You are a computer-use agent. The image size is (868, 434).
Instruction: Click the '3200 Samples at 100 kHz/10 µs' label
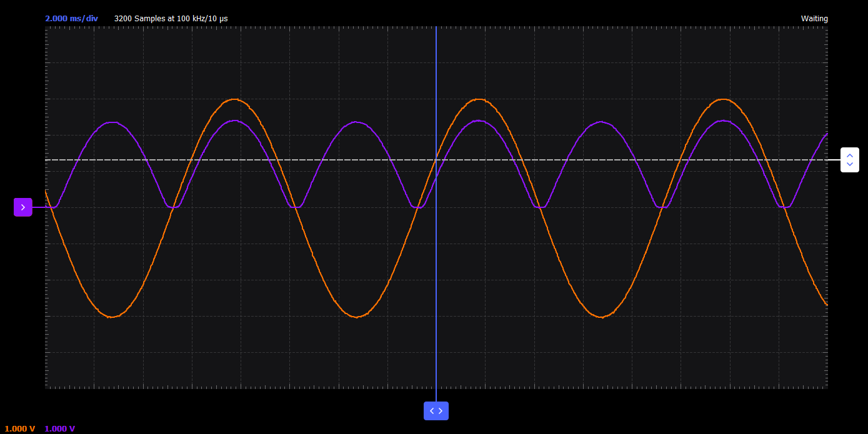pos(171,18)
